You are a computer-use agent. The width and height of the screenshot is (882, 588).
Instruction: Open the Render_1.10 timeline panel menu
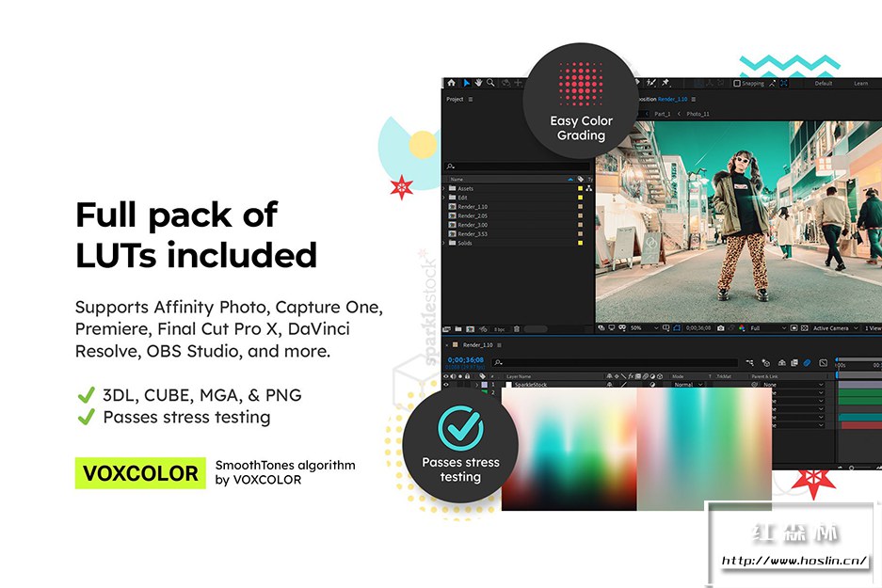click(500, 344)
